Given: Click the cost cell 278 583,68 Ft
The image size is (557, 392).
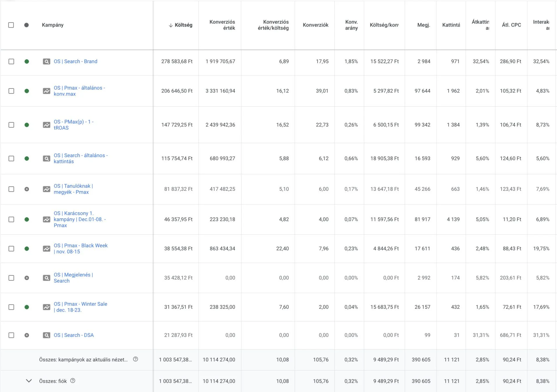Looking at the screenshot, I should click(177, 61).
